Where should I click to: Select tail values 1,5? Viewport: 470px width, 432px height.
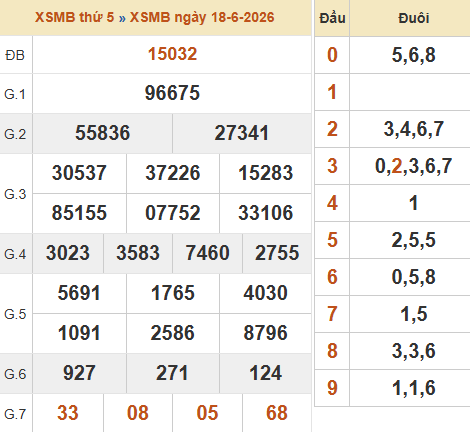pos(414,314)
